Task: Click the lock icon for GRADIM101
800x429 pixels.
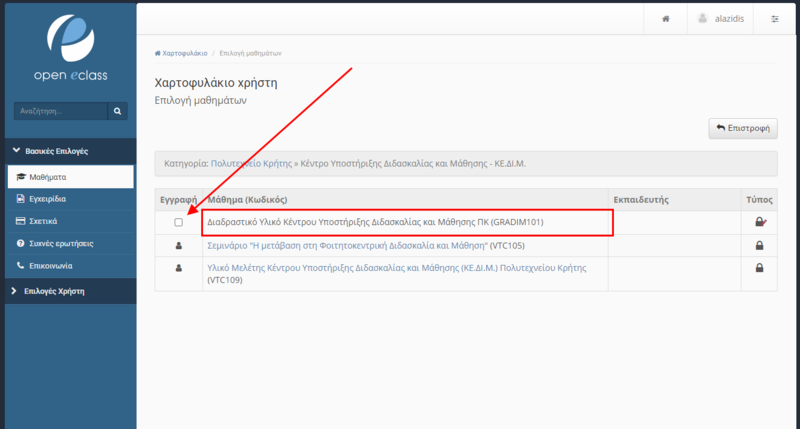Action: click(760, 222)
